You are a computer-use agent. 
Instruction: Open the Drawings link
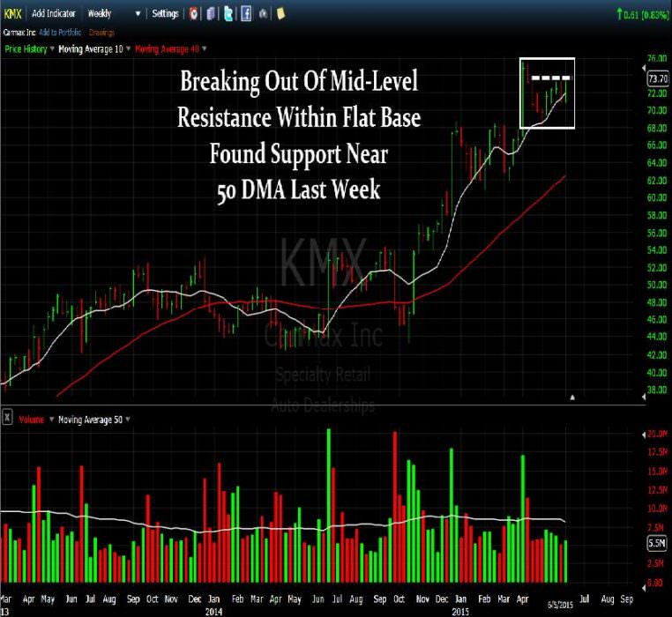click(101, 33)
